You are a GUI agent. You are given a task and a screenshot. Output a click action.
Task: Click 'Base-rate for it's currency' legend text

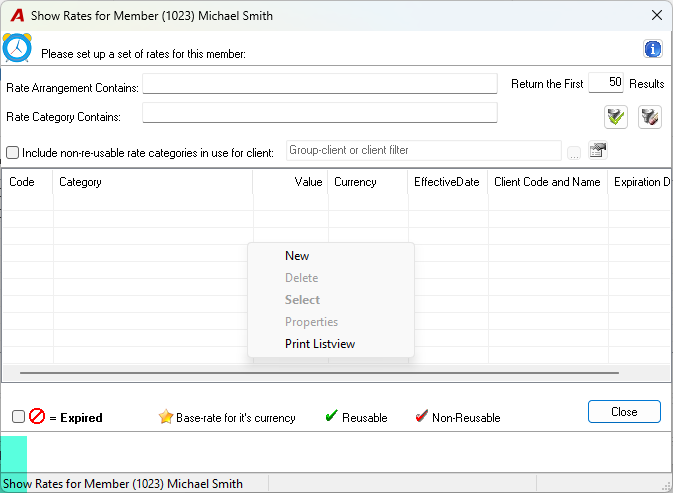pyautogui.click(x=236, y=417)
